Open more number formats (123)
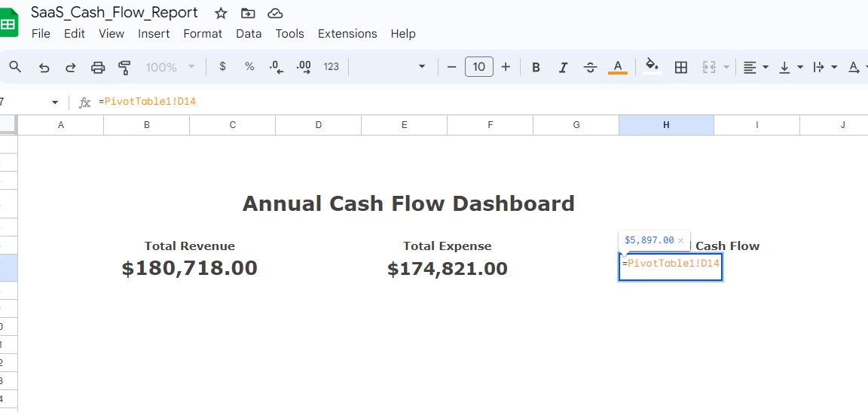Image resolution: width=868 pixels, height=412 pixels. click(331, 67)
